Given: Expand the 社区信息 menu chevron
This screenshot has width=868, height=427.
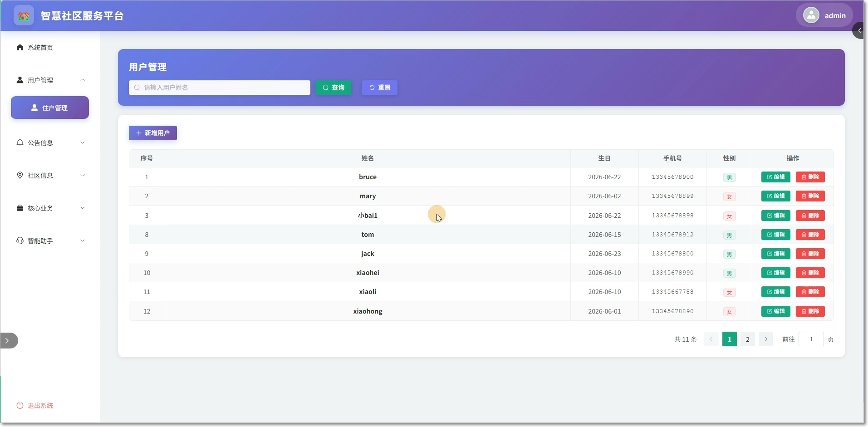Looking at the screenshot, I should coord(83,175).
